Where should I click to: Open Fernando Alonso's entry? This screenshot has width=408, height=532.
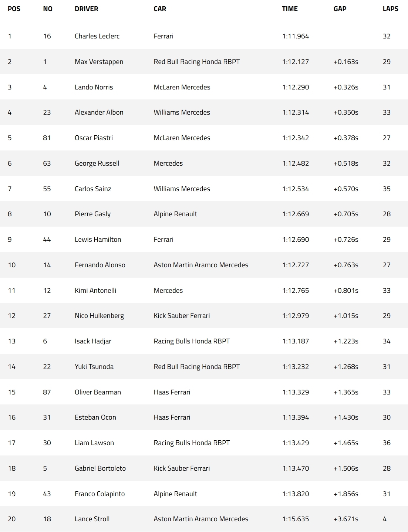click(x=100, y=265)
